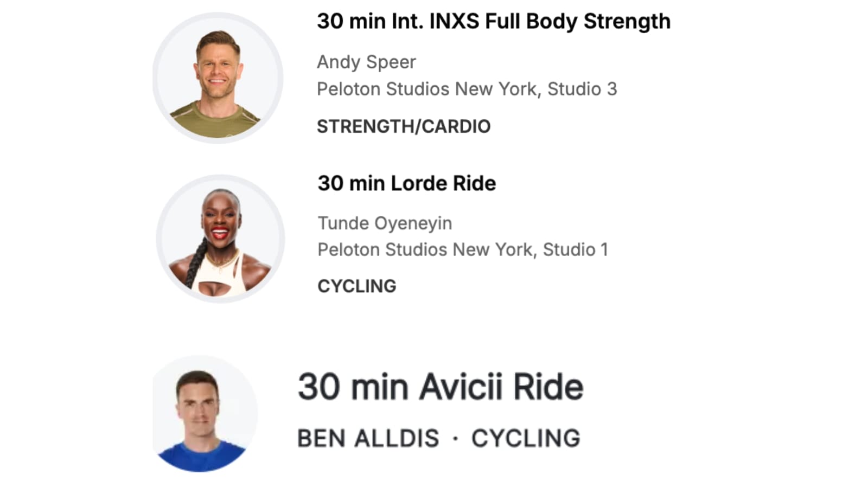The height and width of the screenshot is (488, 868).
Task: Click the dot separator after BEN ALLDIS
Action: (455, 438)
